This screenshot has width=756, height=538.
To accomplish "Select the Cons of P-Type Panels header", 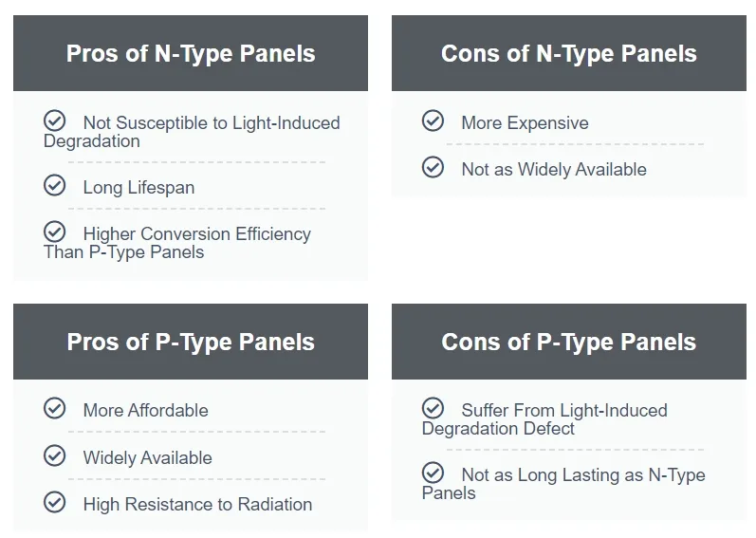I will point(568,342).
